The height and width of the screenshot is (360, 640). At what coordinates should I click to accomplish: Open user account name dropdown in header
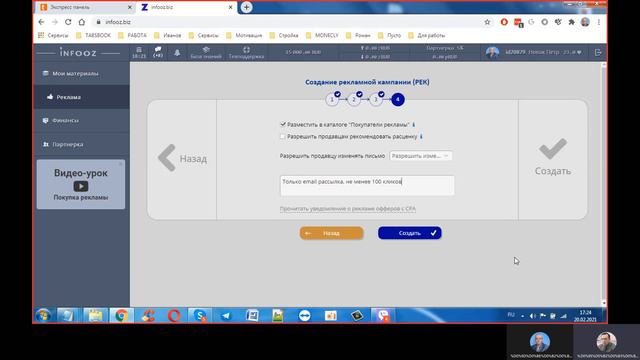(x=543, y=52)
